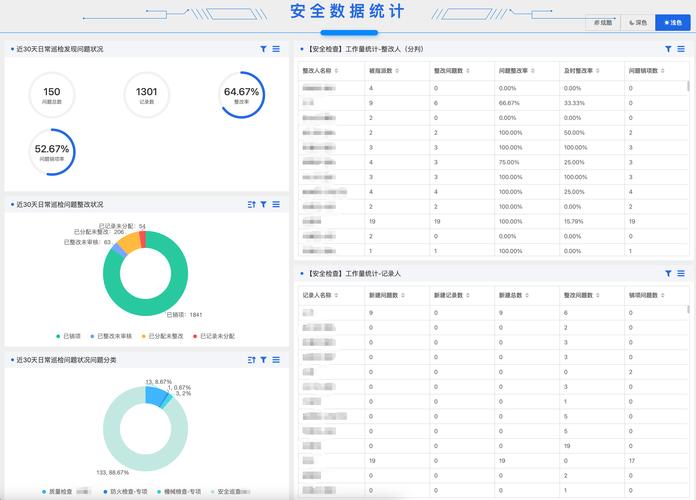Viewport: 696px width, 500px height.
Task: Sort by 被指派数 column
Action: tap(397, 71)
